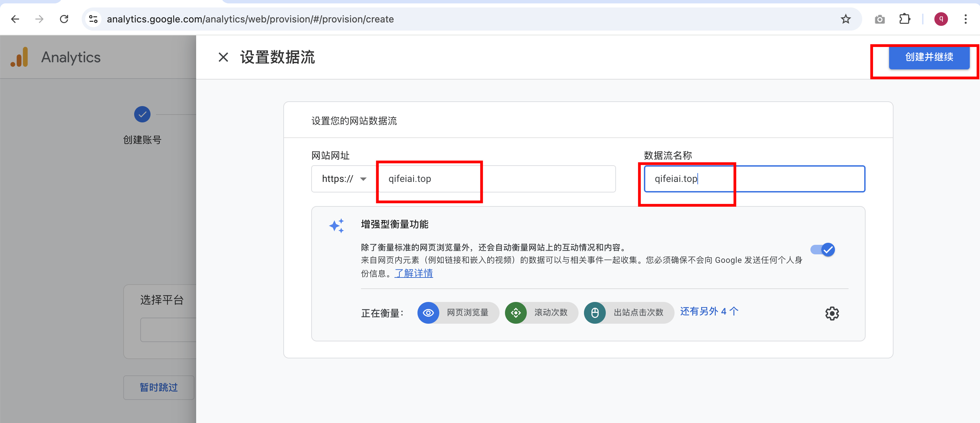Click the 暂时跳过 button
980x423 pixels.
(x=159, y=387)
